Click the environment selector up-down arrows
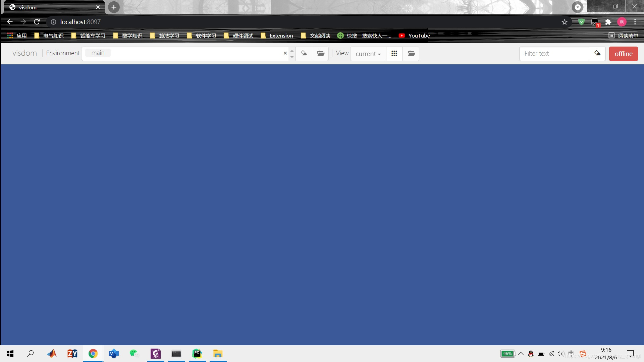 292,54
